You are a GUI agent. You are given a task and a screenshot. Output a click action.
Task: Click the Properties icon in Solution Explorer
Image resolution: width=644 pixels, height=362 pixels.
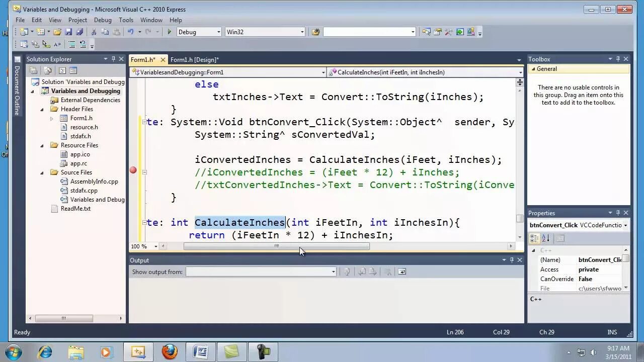pos(33,70)
